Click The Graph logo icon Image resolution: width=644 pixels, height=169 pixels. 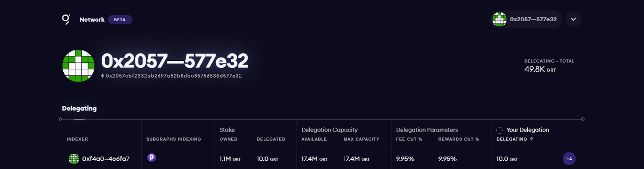[x=66, y=19]
